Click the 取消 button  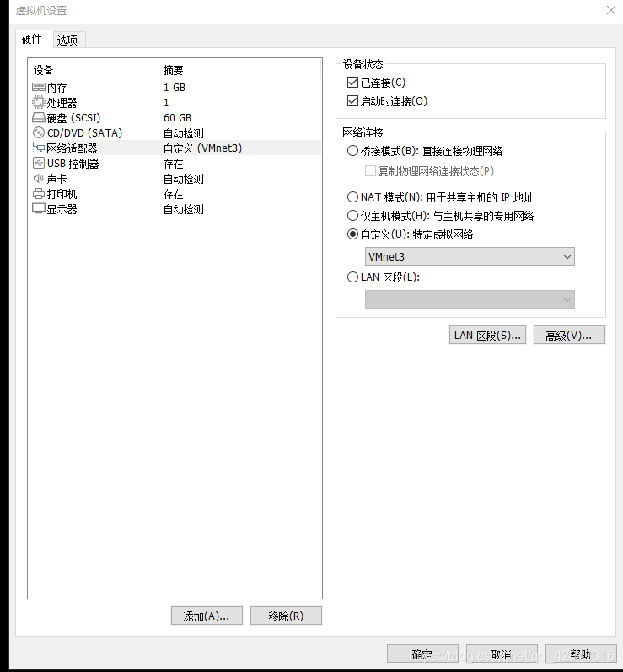tap(502, 654)
